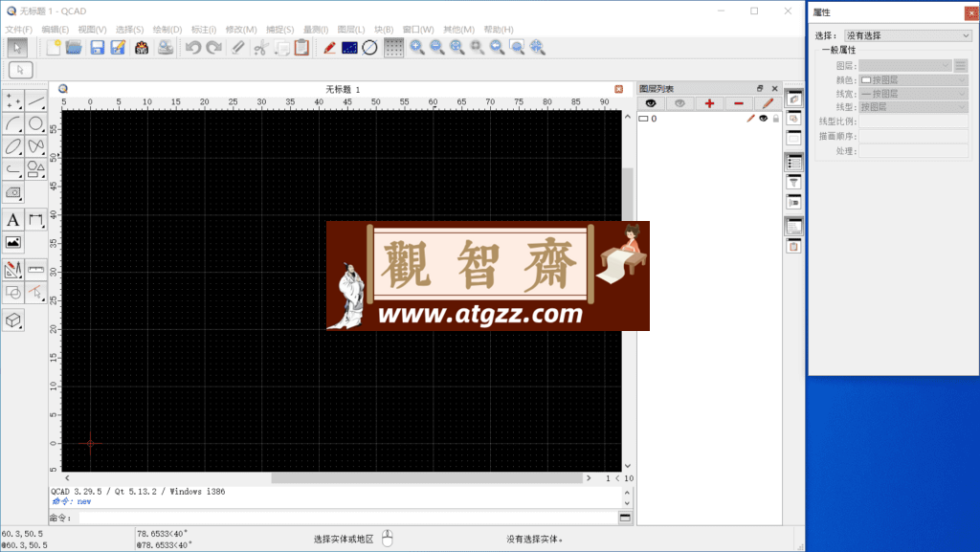Select layer 0 row in layer list
980x552 pixels.
point(709,119)
